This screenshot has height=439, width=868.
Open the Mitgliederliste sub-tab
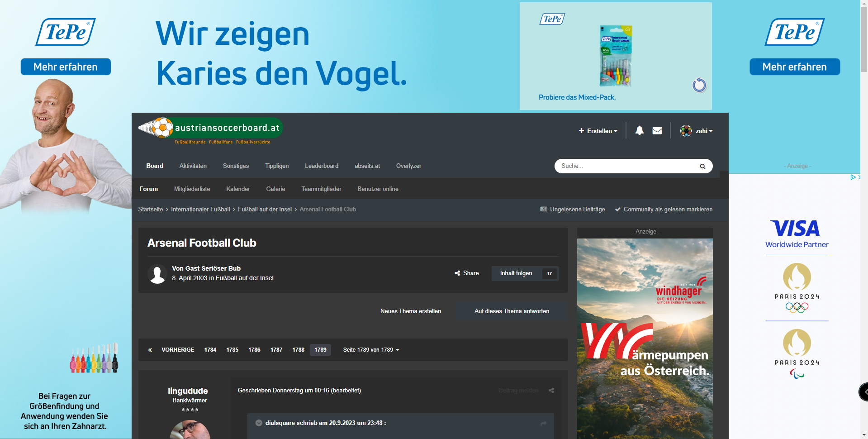click(192, 189)
